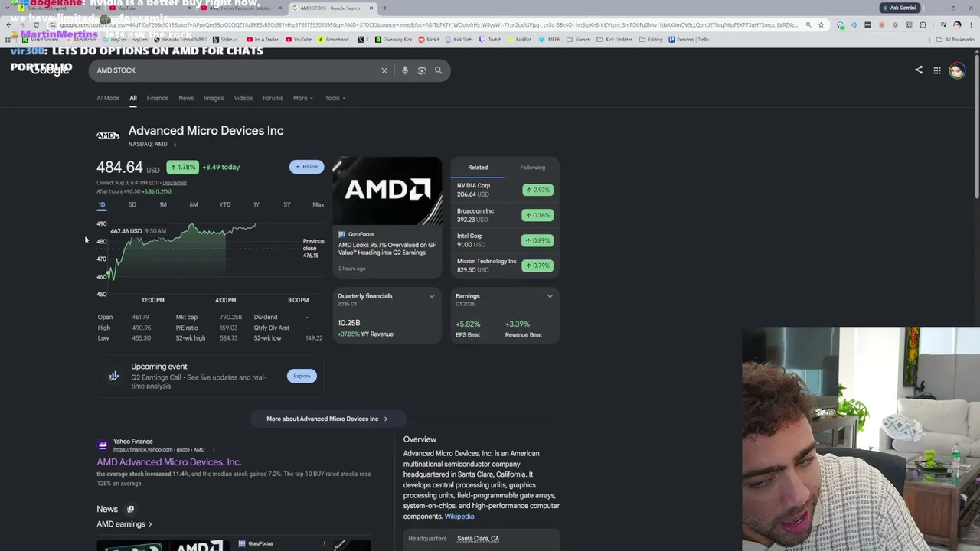Reload the page
The image size is (980, 551).
[36, 24]
